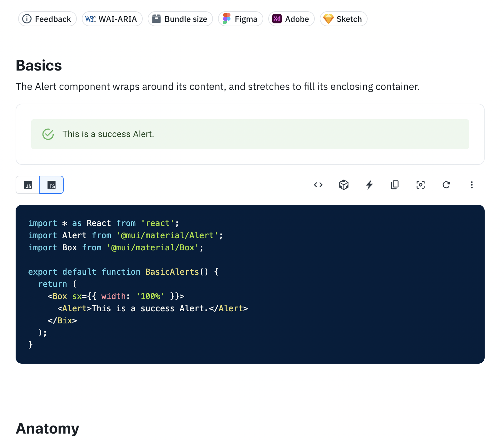Reset the demo to initial state

pos(446,185)
